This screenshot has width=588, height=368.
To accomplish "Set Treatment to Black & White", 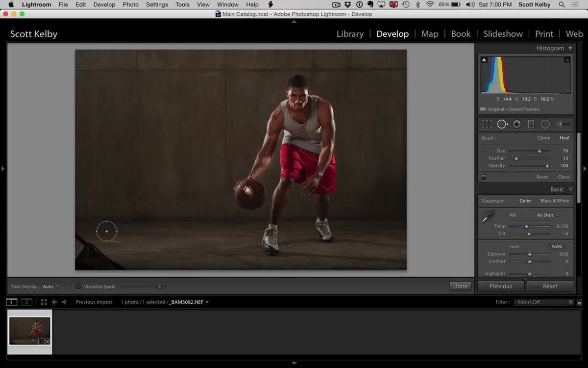I will coord(555,201).
